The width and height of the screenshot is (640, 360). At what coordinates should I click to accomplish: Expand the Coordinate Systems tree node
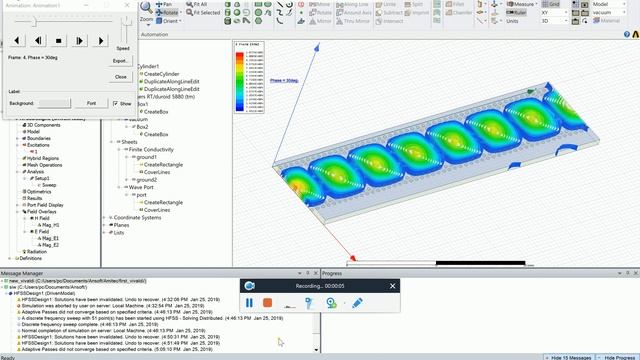coord(104,218)
